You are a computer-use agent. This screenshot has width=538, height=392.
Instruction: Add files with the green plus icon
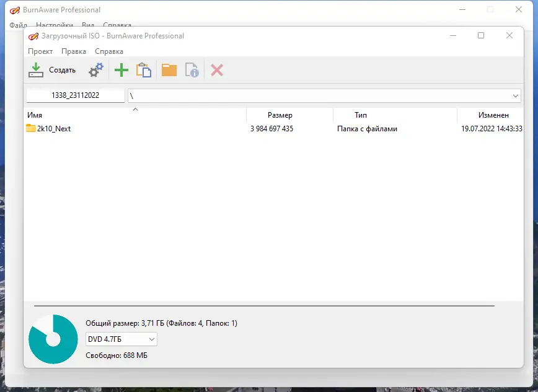click(121, 70)
